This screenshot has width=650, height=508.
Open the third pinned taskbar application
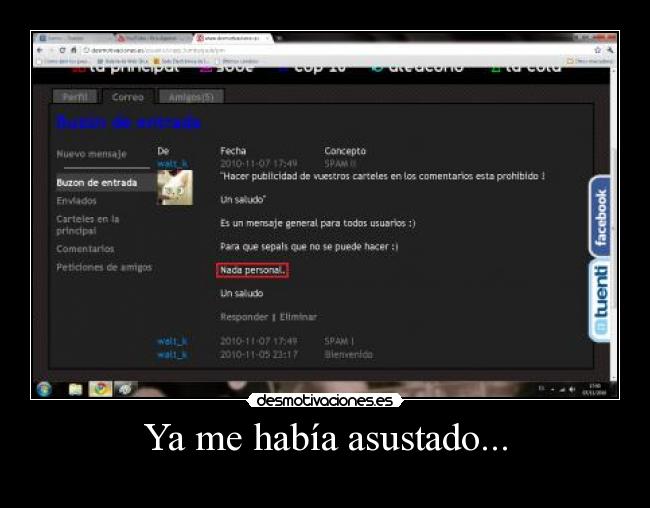pyautogui.click(x=125, y=389)
